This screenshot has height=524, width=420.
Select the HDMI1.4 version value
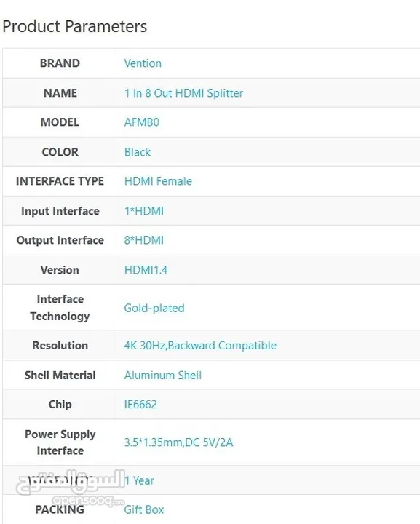pyautogui.click(x=146, y=270)
